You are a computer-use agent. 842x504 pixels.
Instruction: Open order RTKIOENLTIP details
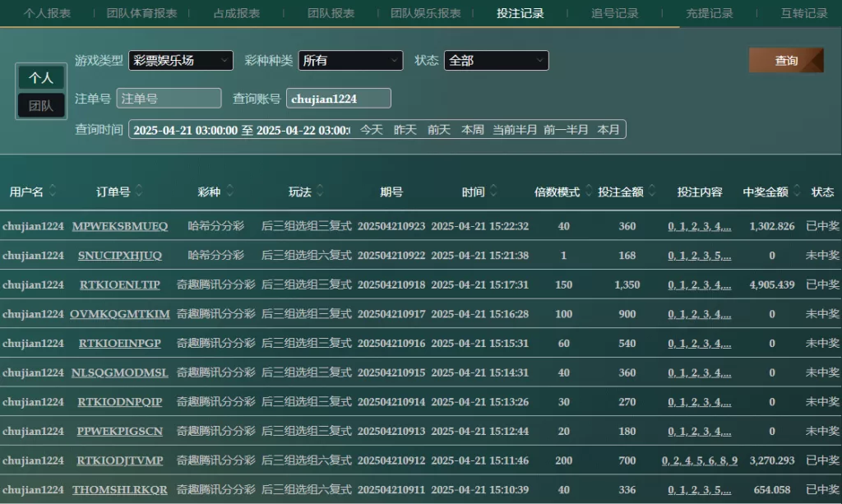click(x=120, y=284)
